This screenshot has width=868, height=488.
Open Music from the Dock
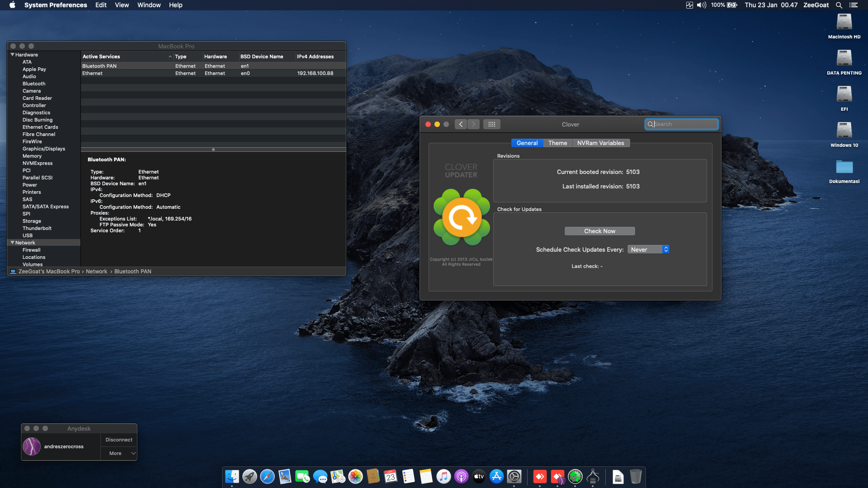pyautogui.click(x=443, y=476)
